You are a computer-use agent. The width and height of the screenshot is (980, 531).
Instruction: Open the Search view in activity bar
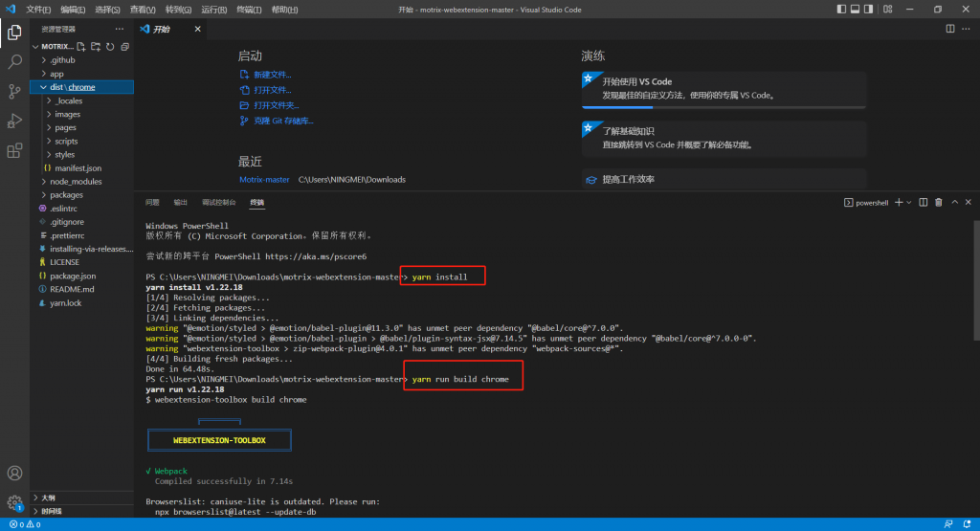14,61
